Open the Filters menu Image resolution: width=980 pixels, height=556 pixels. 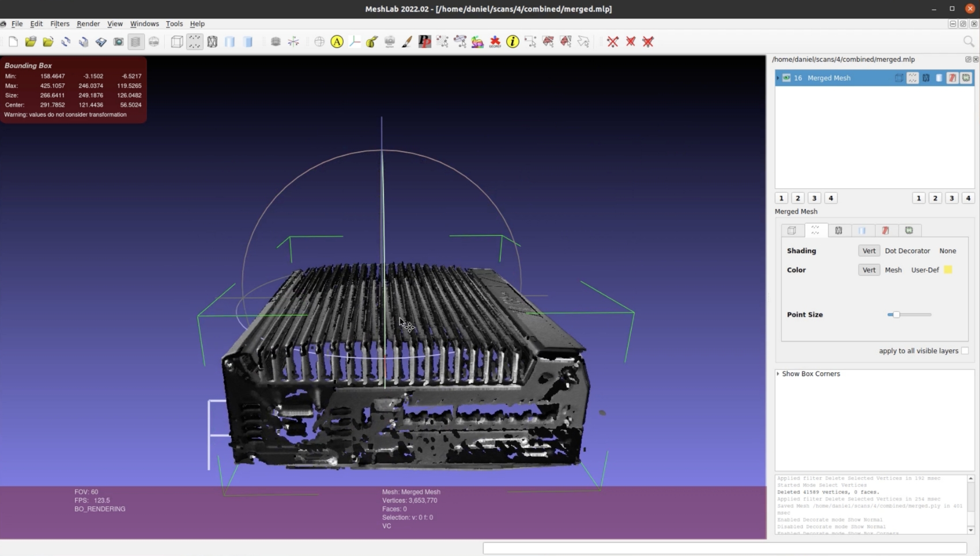click(x=59, y=24)
